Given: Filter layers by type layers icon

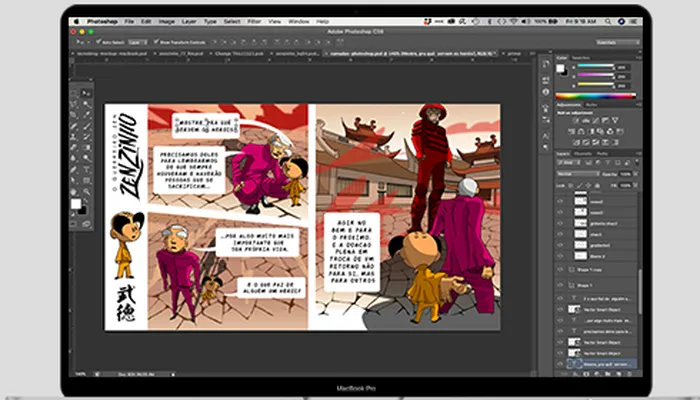Looking at the screenshot, I should (608, 162).
